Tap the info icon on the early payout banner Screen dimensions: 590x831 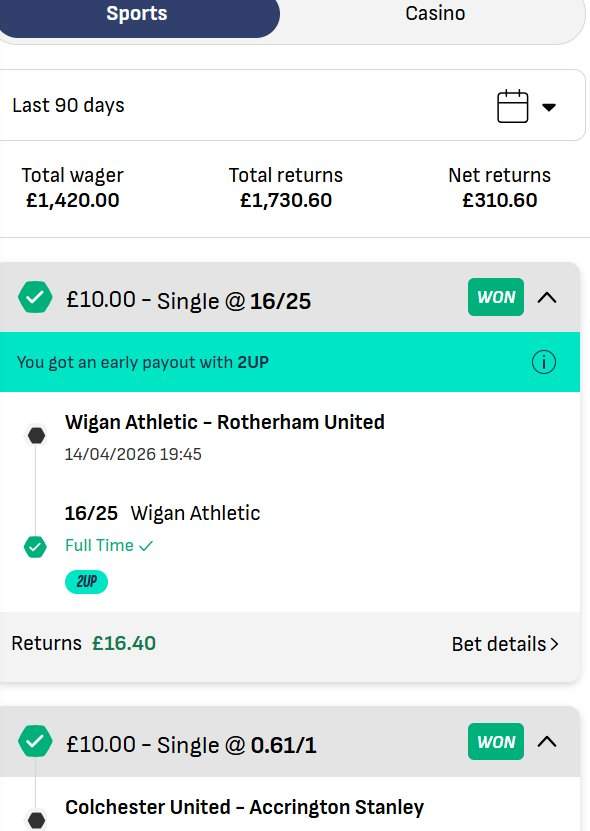click(544, 362)
